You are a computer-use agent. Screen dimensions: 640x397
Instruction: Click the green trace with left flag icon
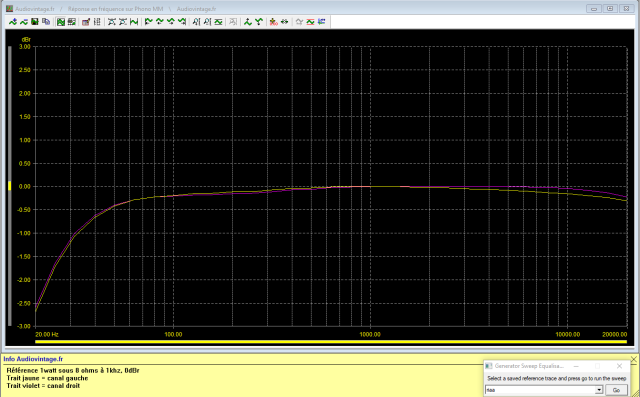(149, 22)
